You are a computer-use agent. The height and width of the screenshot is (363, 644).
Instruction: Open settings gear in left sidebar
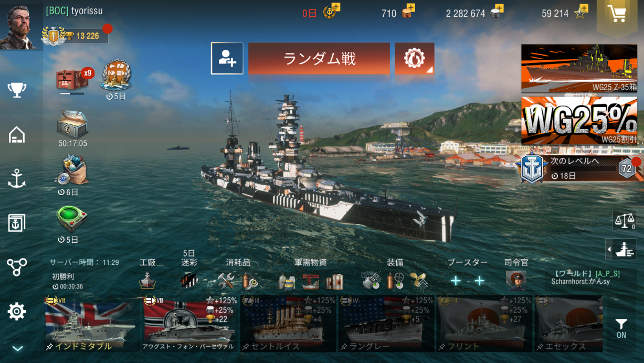coord(17,312)
